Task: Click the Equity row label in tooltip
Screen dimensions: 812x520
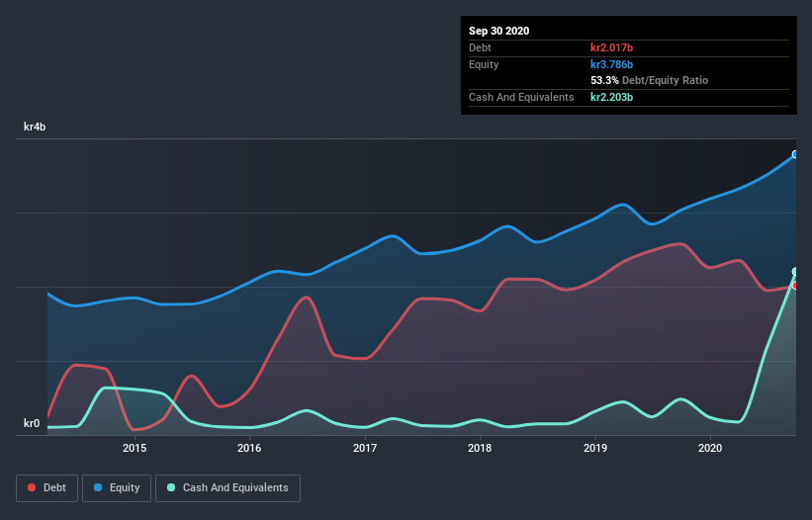Action: 484,64
